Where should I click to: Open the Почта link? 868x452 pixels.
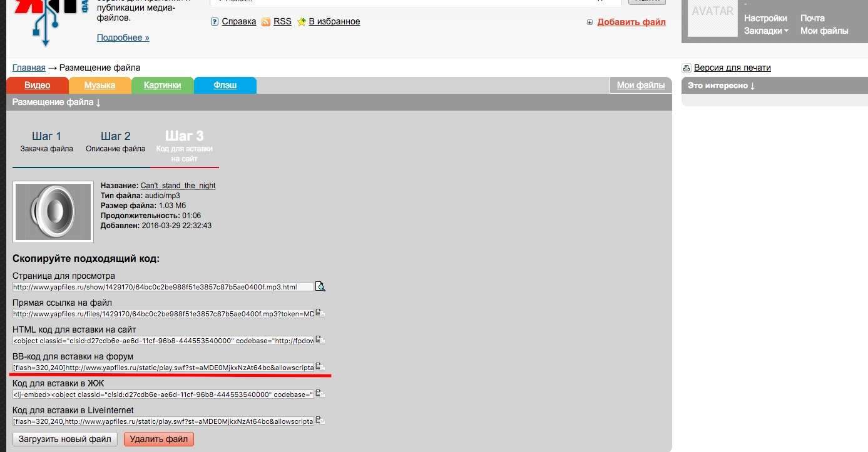[x=812, y=18]
